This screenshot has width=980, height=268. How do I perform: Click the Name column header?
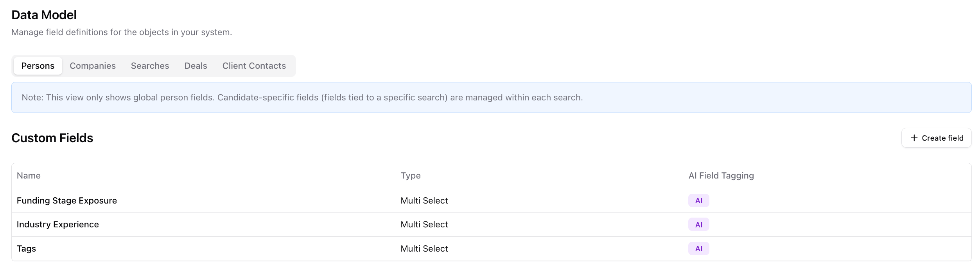coord(29,176)
